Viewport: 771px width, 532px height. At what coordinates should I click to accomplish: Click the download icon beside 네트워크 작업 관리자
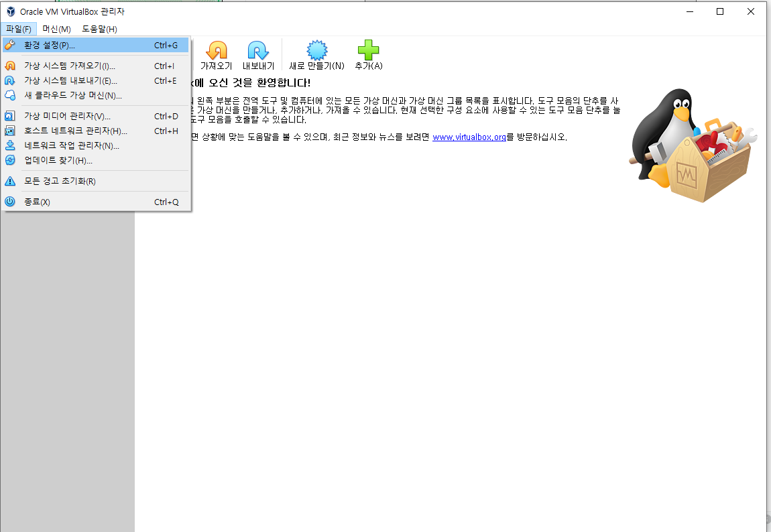(10, 145)
